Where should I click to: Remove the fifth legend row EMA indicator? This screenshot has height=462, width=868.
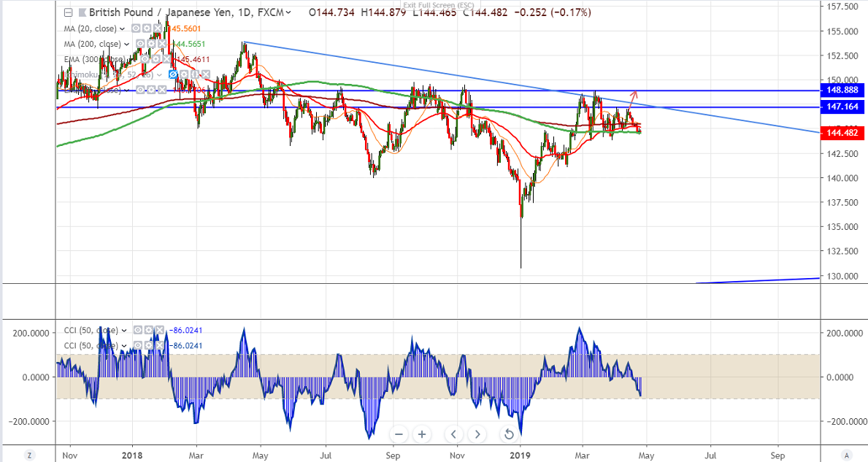point(162,91)
